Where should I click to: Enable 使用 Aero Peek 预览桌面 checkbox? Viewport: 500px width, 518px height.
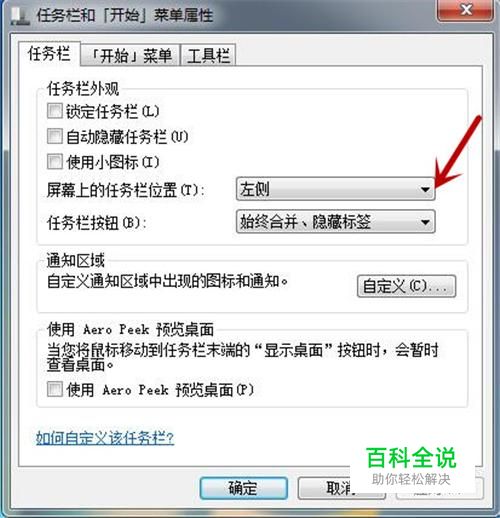click(x=55, y=389)
